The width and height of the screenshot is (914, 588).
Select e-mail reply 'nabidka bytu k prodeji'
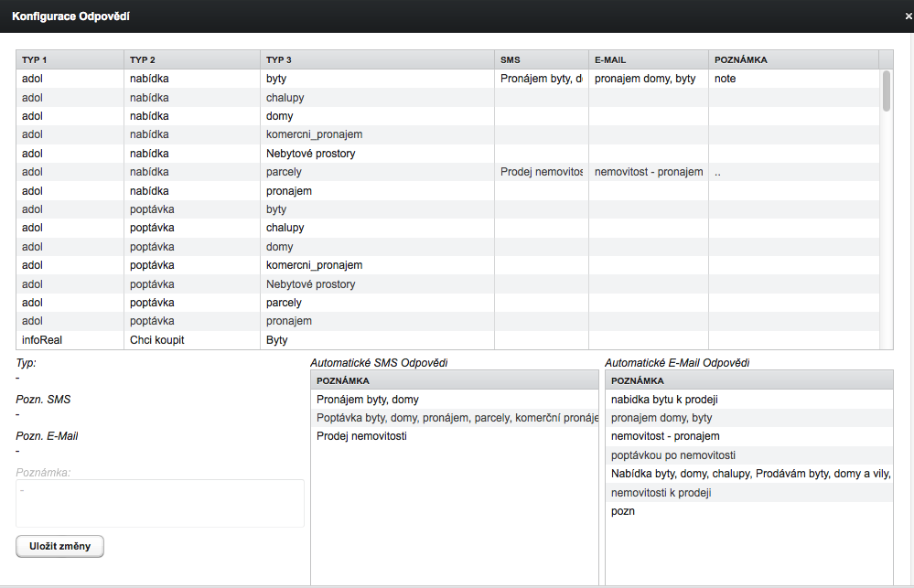(749, 400)
